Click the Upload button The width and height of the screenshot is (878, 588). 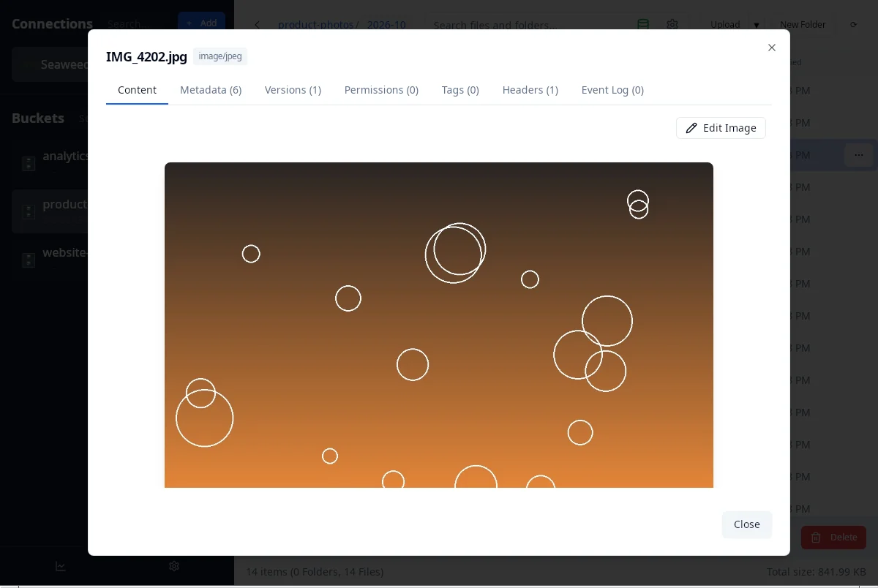pyautogui.click(x=725, y=25)
